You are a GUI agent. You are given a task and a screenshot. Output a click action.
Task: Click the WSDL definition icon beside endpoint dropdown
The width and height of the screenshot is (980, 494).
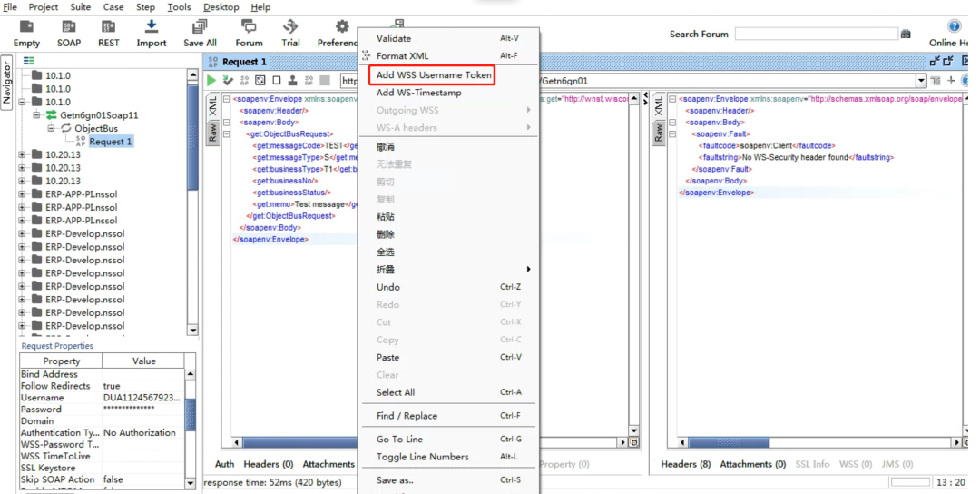[936, 81]
